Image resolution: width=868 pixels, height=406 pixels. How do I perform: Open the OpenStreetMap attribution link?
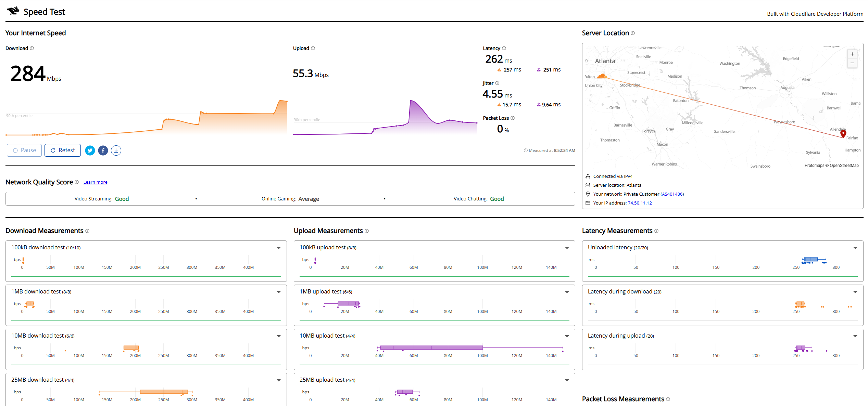844,166
